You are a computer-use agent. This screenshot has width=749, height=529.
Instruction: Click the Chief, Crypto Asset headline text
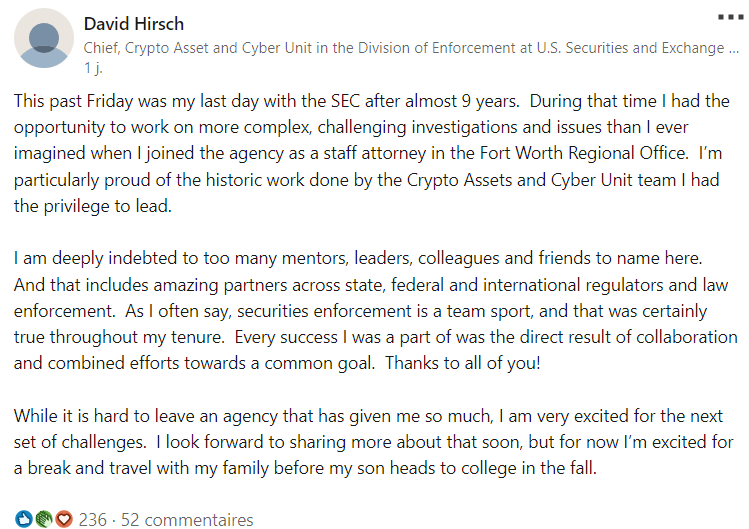[404, 47]
